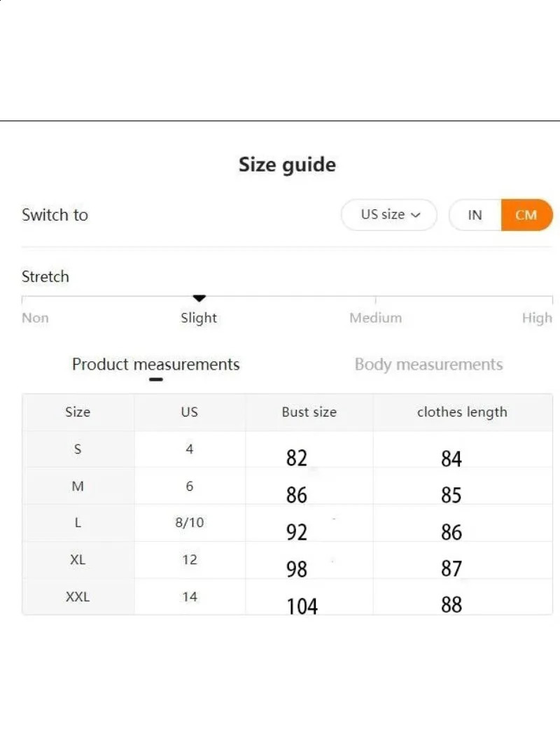Click the Size column header
The width and height of the screenshot is (560, 747).
pos(78,412)
